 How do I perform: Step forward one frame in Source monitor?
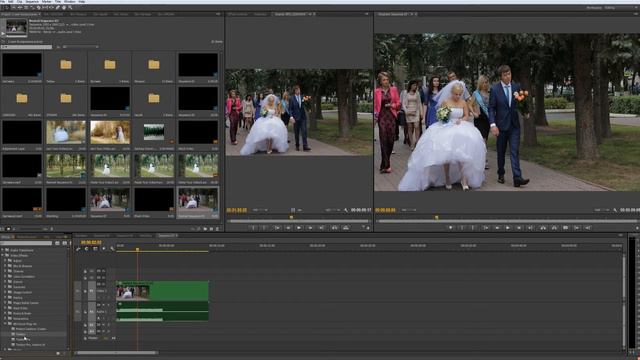pyautogui.click(x=310, y=228)
